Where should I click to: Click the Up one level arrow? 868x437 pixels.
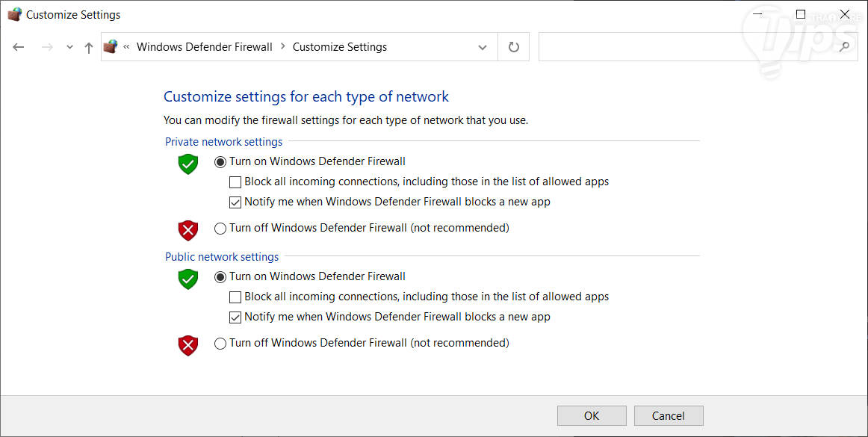click(x=89, y=47)
